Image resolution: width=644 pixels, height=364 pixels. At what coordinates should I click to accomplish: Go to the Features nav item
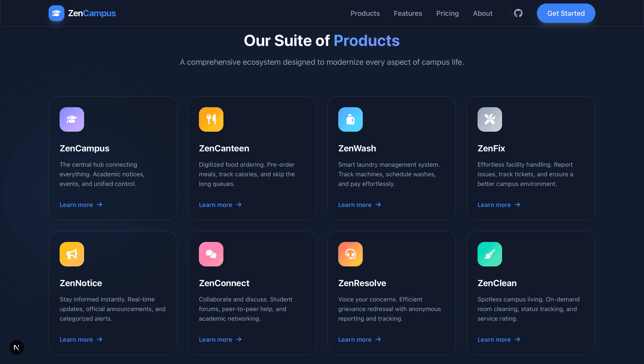pos(408,13)
